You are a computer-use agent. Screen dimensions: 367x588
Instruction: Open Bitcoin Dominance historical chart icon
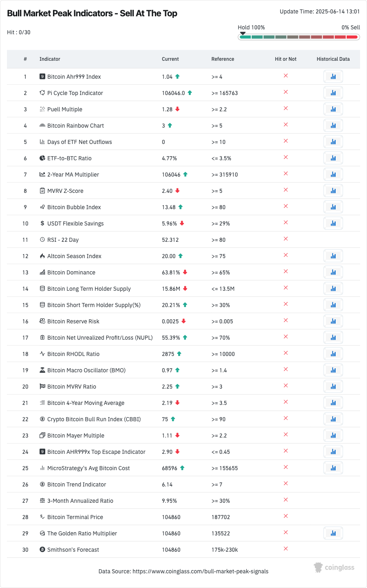[x=333, y=272]
